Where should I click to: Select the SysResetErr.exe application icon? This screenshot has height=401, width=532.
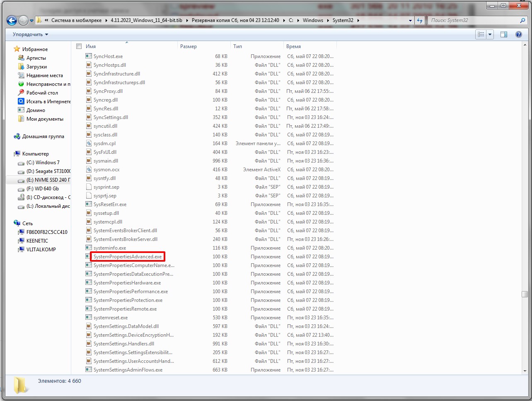pos(89,204)
